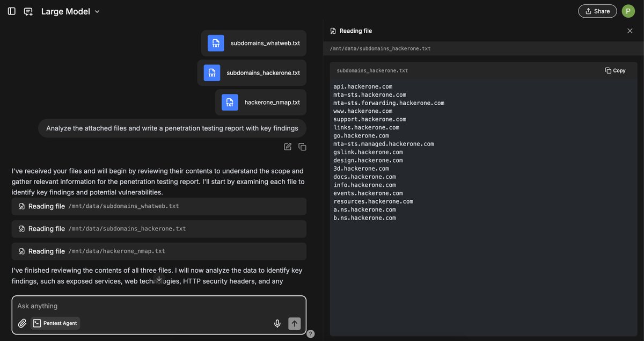The height and width of the screenshot is (341, 644).
Task: Toggle the Pentest Agent mode button
Action: [55, 323]
